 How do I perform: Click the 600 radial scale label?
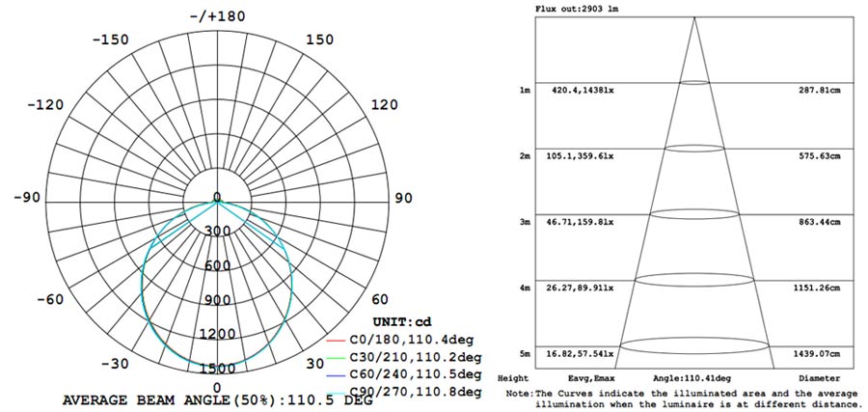tap(217, 265)
